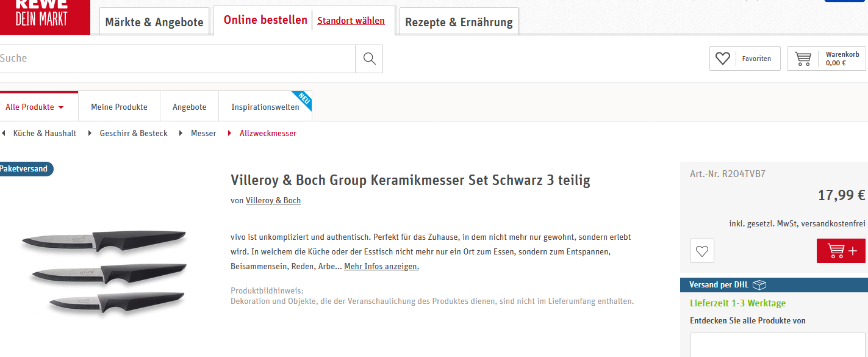
Task: Click the Standort wählen link
Action: pos(351,21)
